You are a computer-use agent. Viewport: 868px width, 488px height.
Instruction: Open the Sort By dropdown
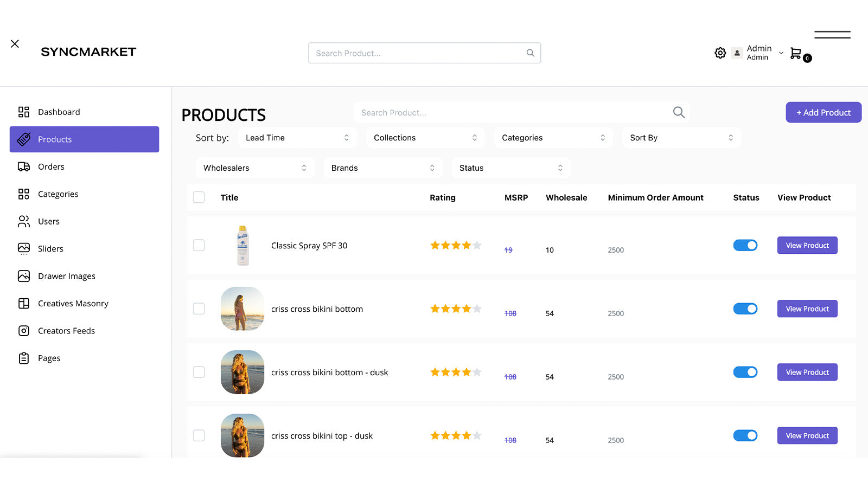point(681,138)
